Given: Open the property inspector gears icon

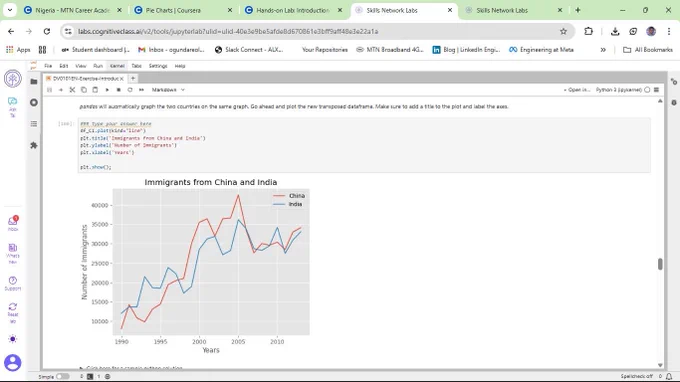Looking at the screenshot, I should (673, 82).
